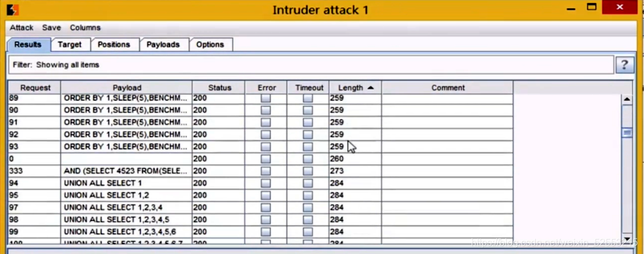Toggle Timeout checkbox for request 97
Viewport: 644px width, 254px height.
(x=308, y=207)
